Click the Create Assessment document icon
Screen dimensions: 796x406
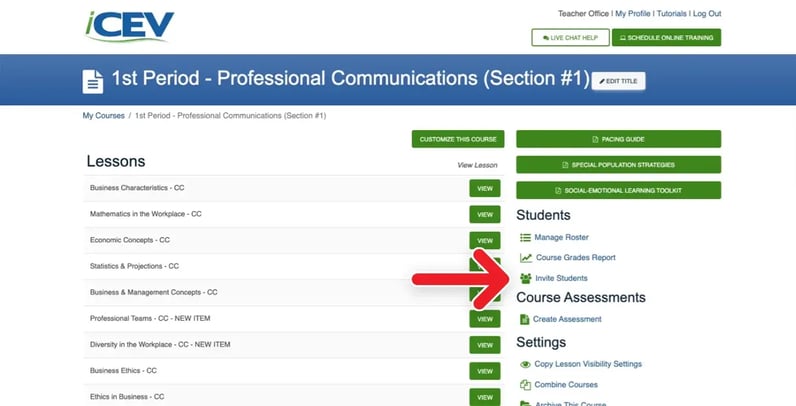524,319
